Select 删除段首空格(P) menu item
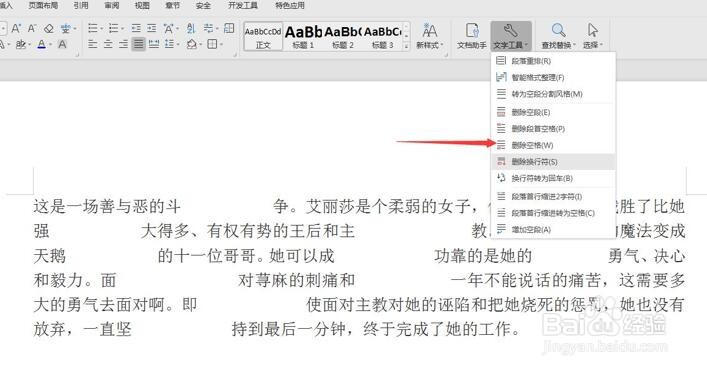Screen dimensions: 707x371 tap(553, 128)
